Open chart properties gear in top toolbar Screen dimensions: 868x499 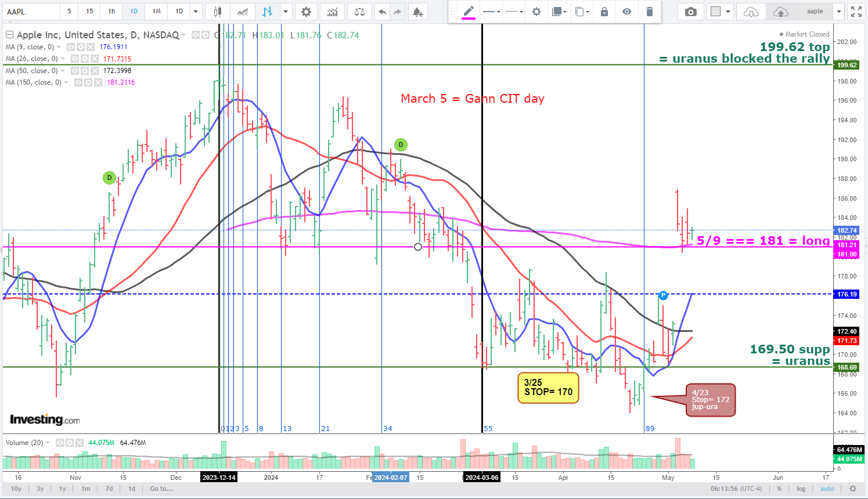[306, 12]
